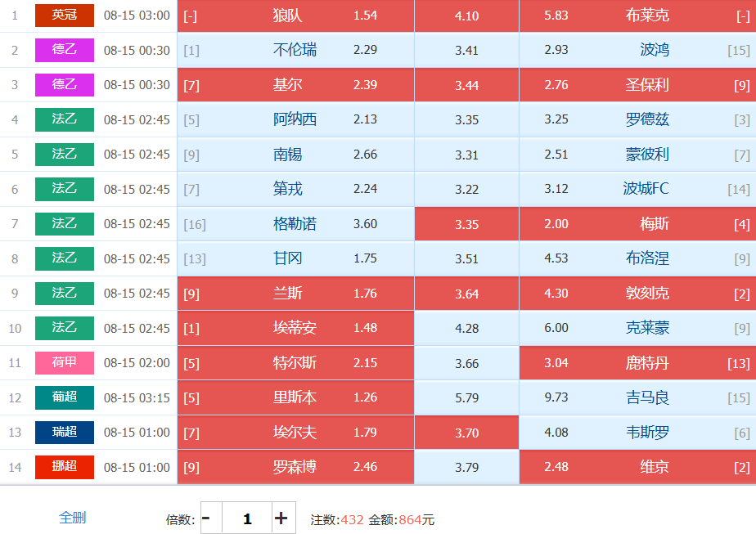The height and width of the screenshot is (534, 756).
Task: Select 阿纳西 home win odds 2.13
Action: (x=295, y=119)
